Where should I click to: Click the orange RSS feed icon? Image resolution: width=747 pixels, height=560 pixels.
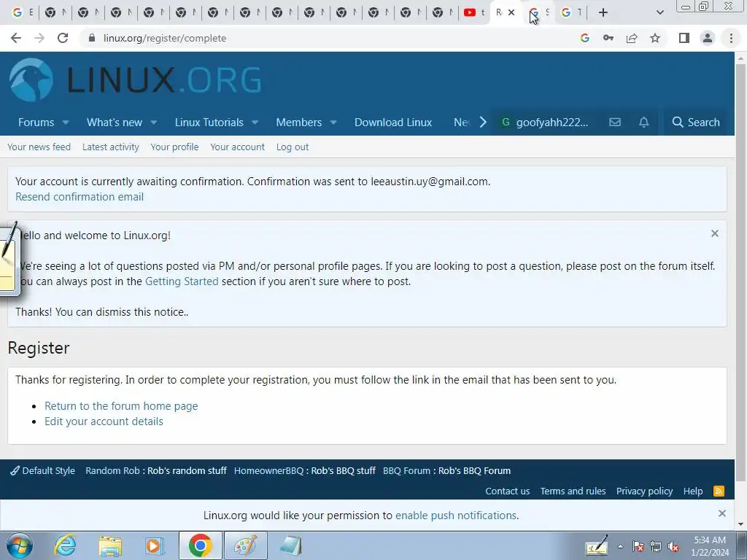pos(719,491)
